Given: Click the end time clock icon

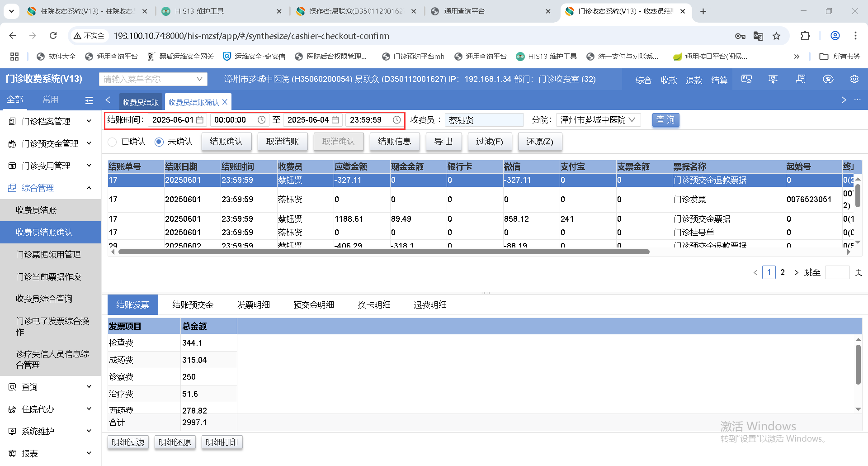Looking at the screenshot, I should pyautogui.click(x=396, y=120).
